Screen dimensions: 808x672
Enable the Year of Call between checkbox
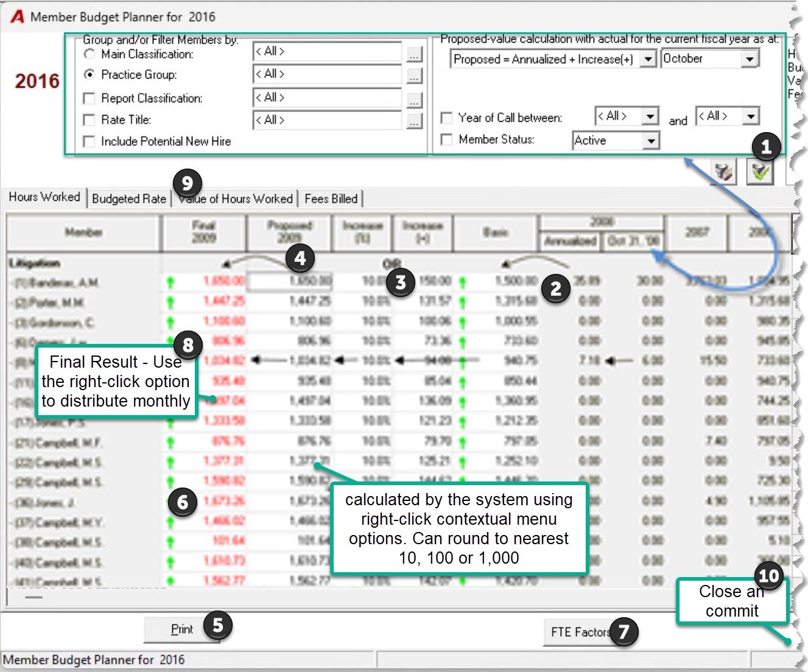tap(446, 117)
